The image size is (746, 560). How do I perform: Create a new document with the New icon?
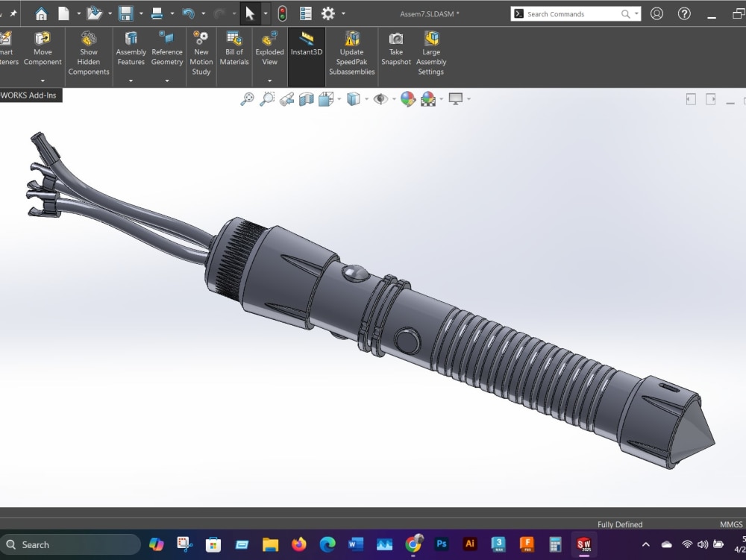point(63,13)
